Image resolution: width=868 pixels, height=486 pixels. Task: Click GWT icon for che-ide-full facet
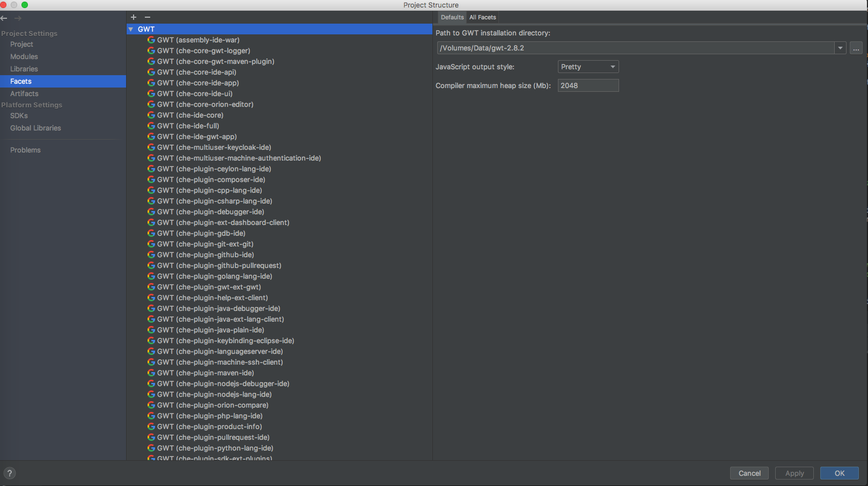[151, 126]
